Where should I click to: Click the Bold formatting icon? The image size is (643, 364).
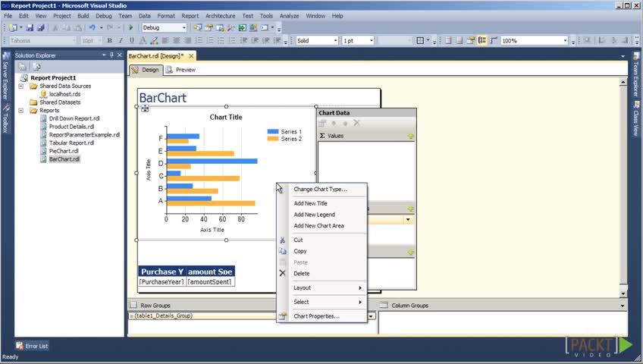click(109, 41)
